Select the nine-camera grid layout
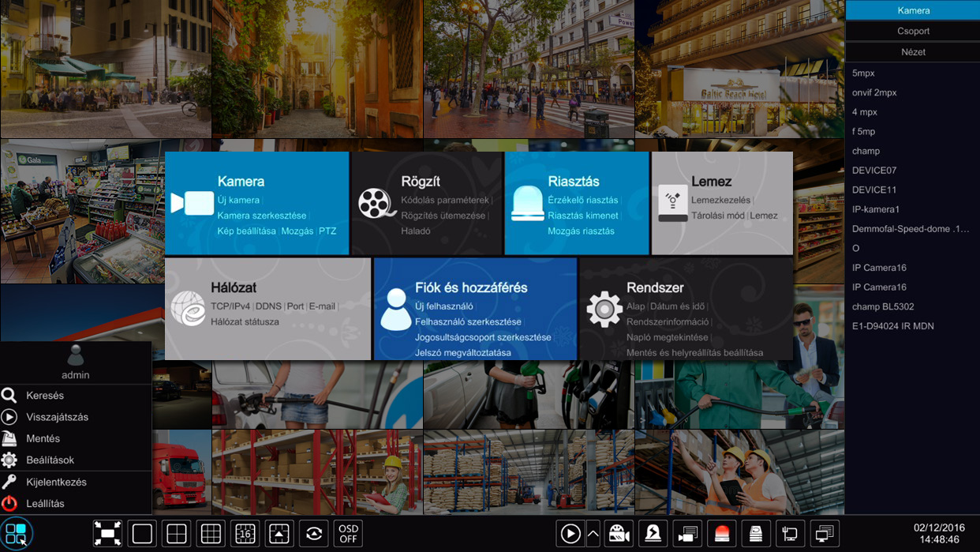 211,533
